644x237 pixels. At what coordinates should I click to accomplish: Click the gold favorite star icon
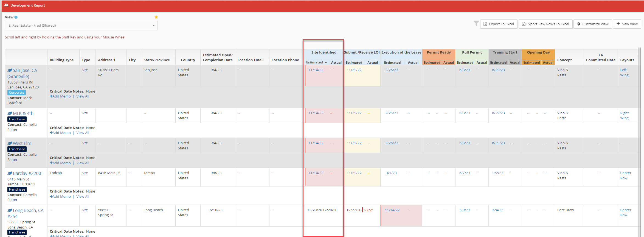[156, 17]
